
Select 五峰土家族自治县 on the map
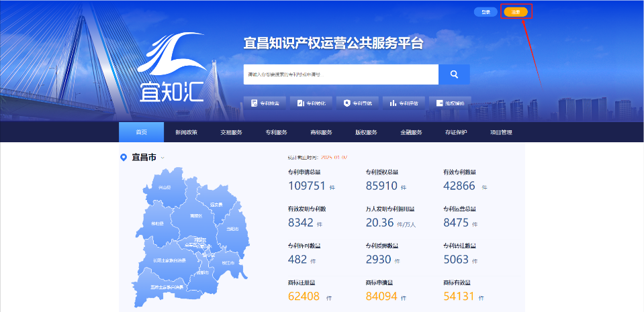(x=167, y=287)
